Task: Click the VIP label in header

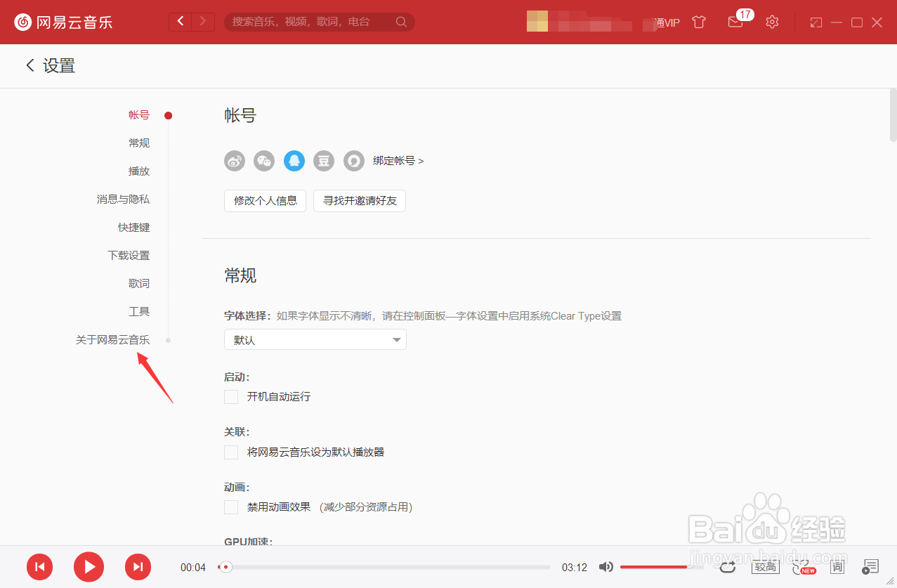Action: [667, 22]
